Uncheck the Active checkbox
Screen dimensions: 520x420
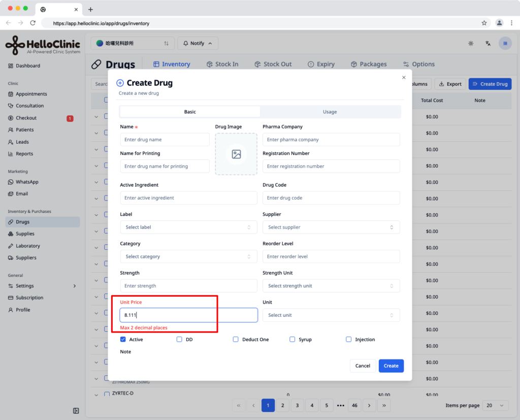123,339
